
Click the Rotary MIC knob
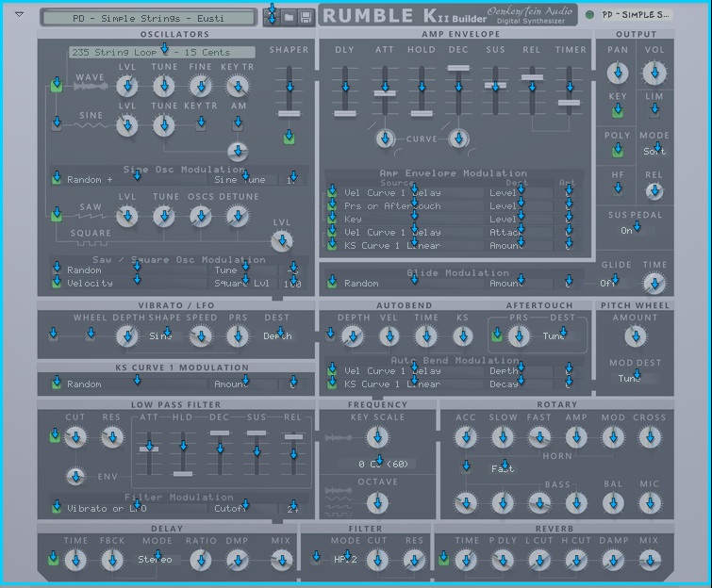pos(650,502)
